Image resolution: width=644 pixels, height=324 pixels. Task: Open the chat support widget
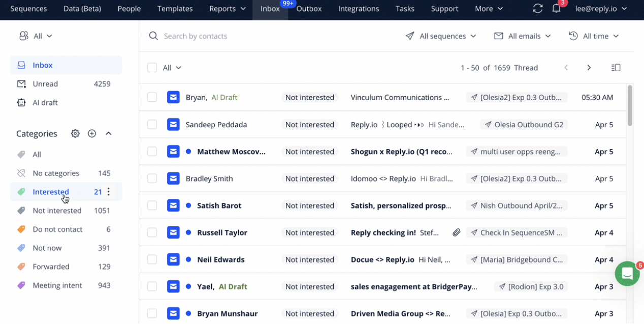click(x=627, y=274)
